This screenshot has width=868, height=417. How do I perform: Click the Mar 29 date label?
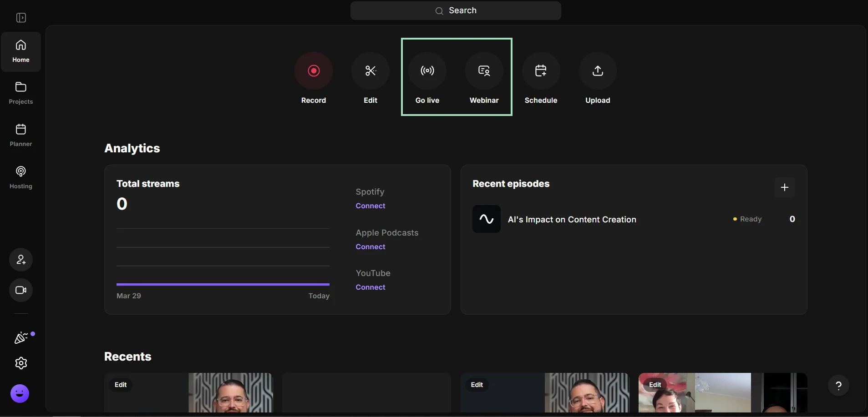point(129,296)
